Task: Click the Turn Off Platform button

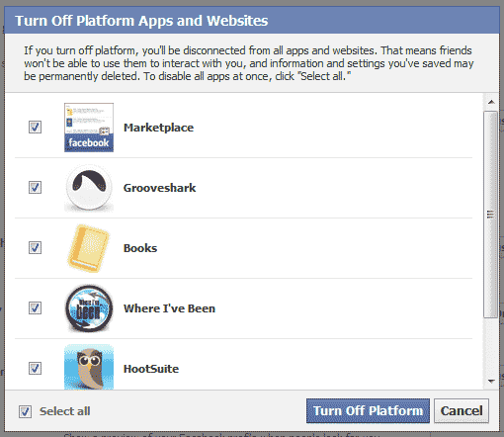Action: (x=368, y=411)
